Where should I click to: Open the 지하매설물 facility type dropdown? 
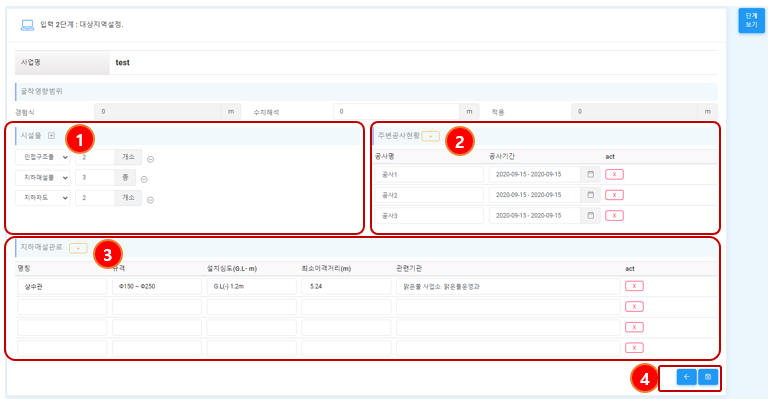pyautogui.click(x=43, y=177)
